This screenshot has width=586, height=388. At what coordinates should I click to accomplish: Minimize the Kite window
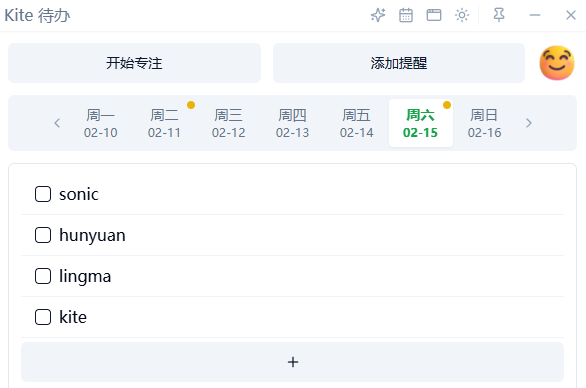point(535,15)
